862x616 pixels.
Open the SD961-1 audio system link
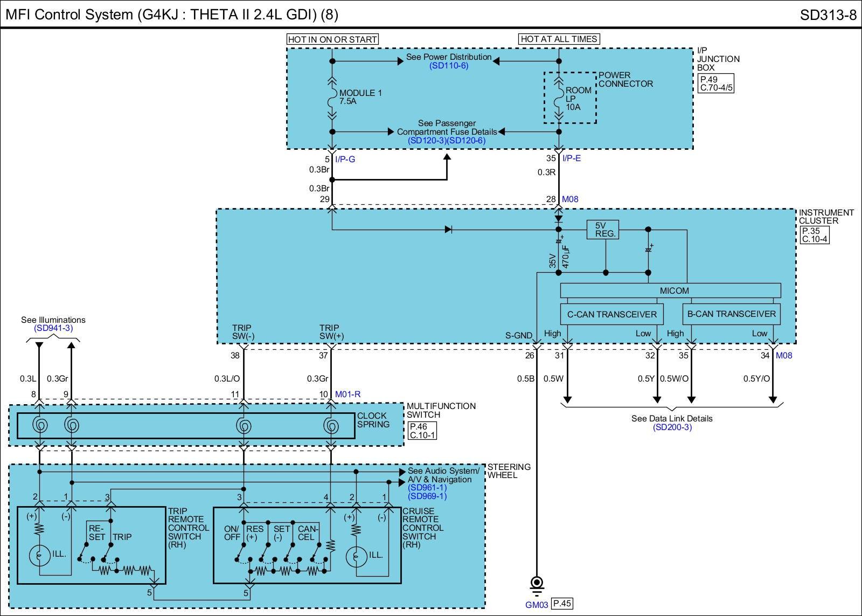coord(427,488)
